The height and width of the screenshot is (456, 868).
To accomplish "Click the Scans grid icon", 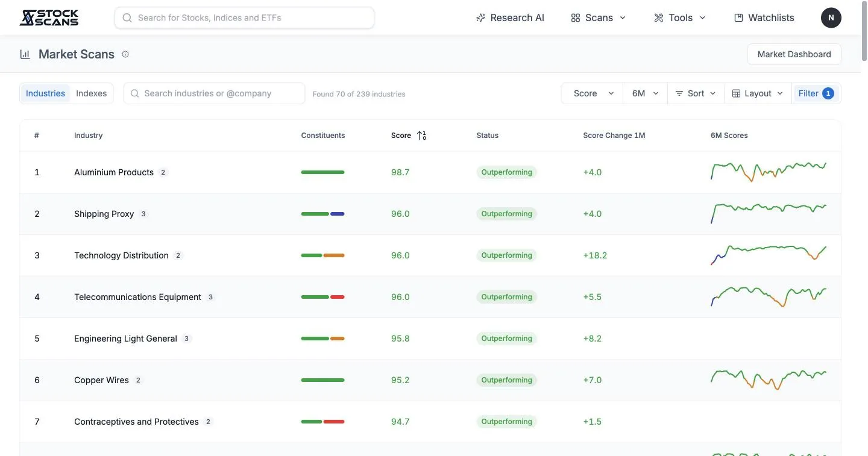I will [x=576, y=18].
